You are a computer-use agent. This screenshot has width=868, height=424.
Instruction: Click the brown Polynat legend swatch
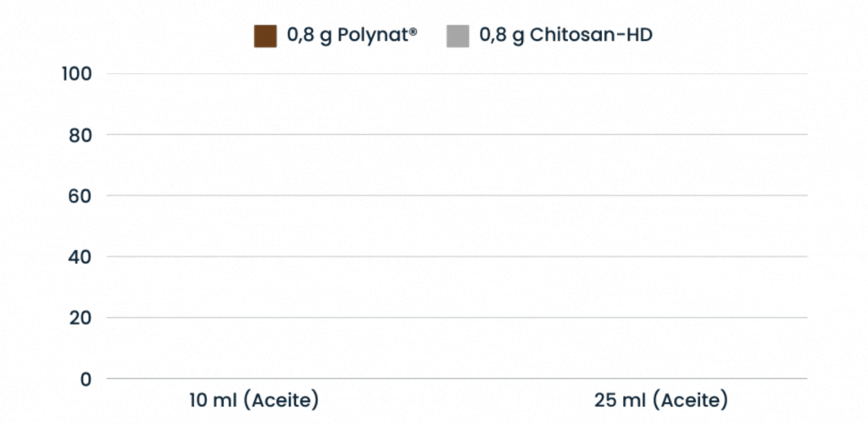(265, 36)
